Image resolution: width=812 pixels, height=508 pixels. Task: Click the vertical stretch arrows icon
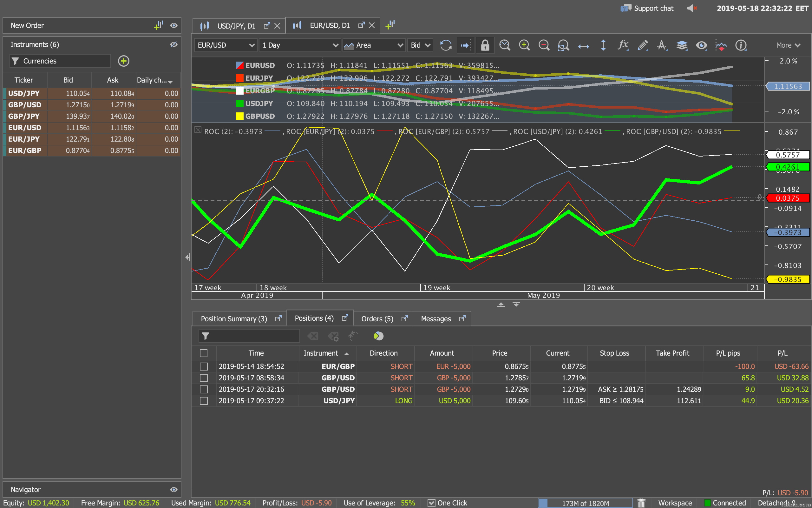[603, 45]
